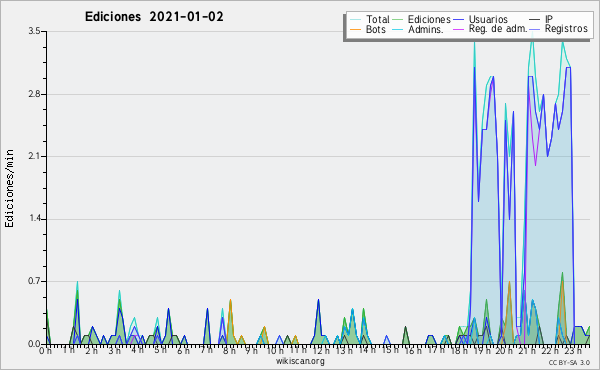Image resolution: width=600 pixels, height=370 pixels.
Task: Click the 23 h x-axis label
Action: [x=573, y=351]
